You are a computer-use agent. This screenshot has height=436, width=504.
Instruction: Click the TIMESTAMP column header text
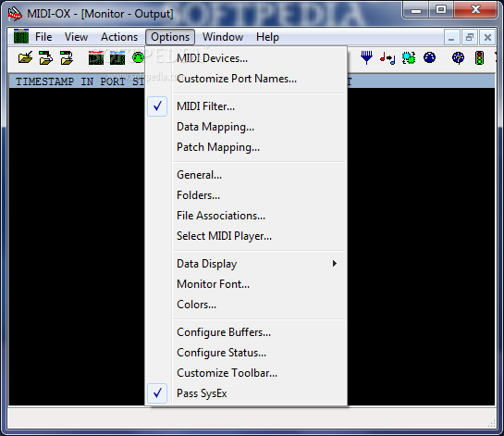click(x=44, y=81)
